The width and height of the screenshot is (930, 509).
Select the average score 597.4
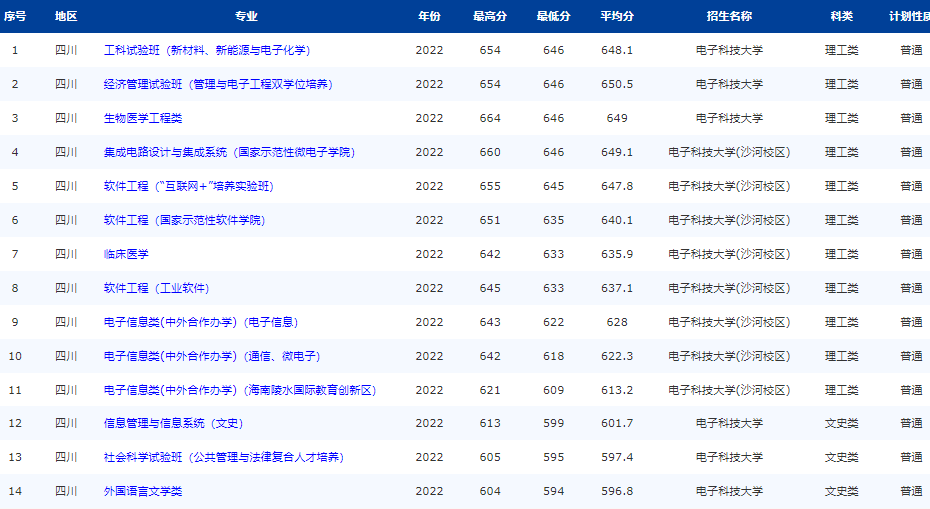point(617,457)
